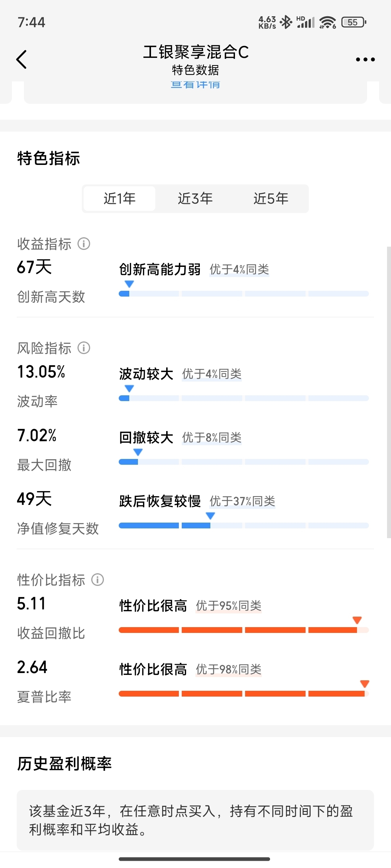
Task: Tap the Wi-Fi icon in status bar
Action: [x=328, y=22]
